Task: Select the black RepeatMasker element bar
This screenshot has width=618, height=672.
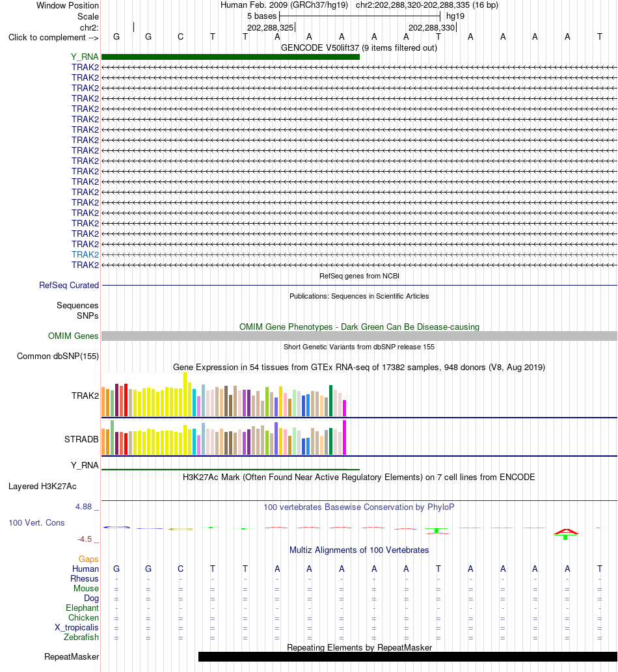Action: tap(408, 657)
